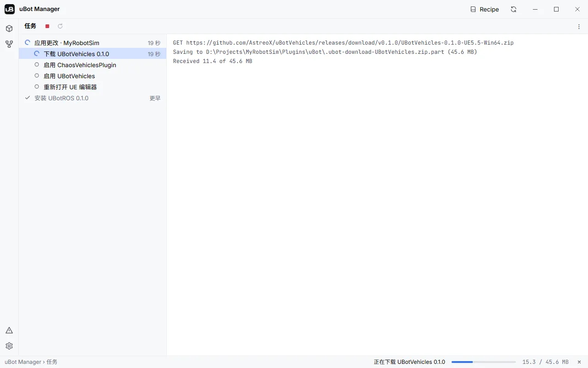This screenshot has height=368, width=588.
Task: Click the uBot Manager breadcrumb in status bar
Action: (23, 362)
